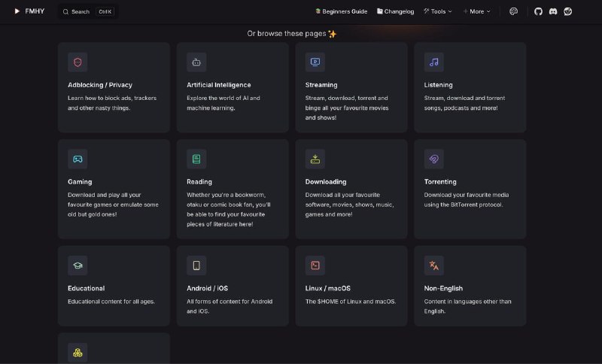602x364 pixels.
Task: Click the graduation cap icon for Educational
Action: 78,265
